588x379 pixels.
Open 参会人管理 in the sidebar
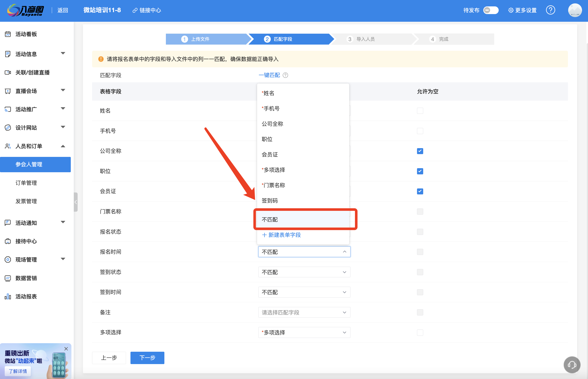click(x=35, y=164)
